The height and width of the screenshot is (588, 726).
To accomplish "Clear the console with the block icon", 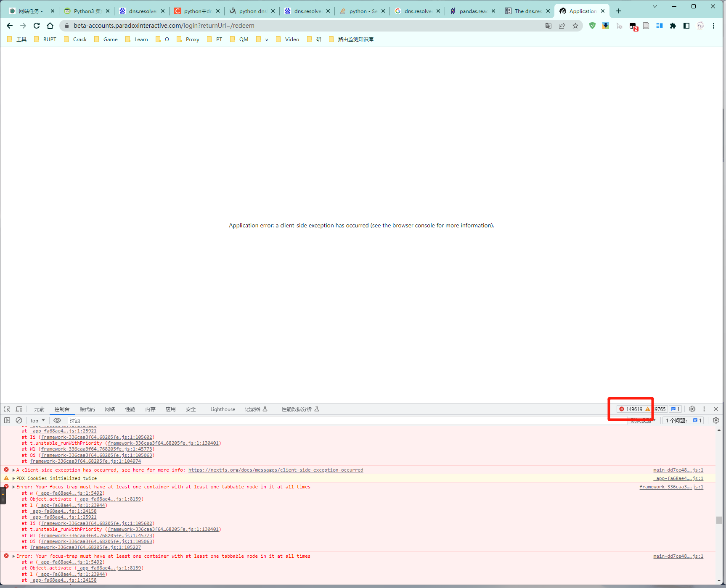I will pyautogui.click(x=19, y=420).
